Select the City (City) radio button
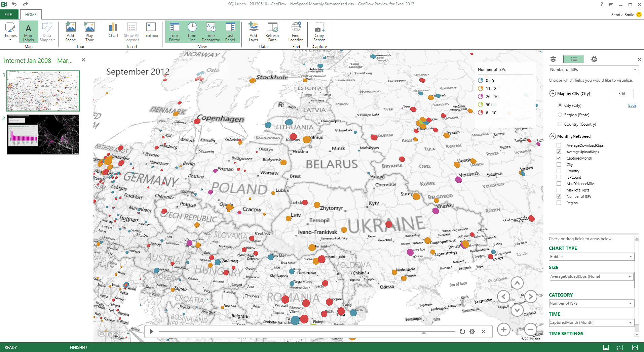The image size is (644, 352). pos(560,105)
